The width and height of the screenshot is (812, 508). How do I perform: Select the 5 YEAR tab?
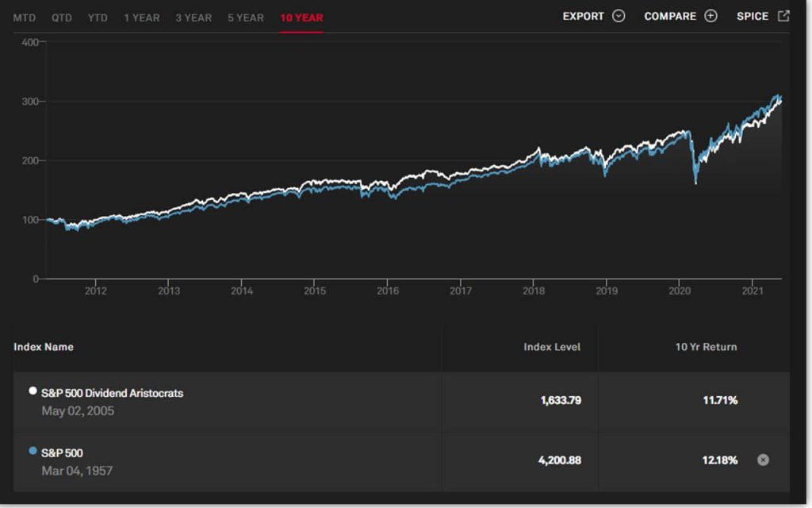pyautogui.click(x=246, y=17)
